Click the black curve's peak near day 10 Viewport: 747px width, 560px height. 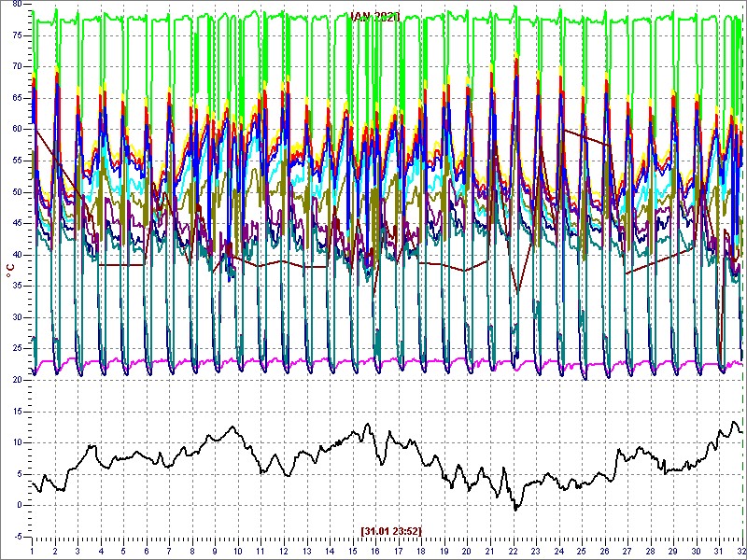(x=233, y=427)
